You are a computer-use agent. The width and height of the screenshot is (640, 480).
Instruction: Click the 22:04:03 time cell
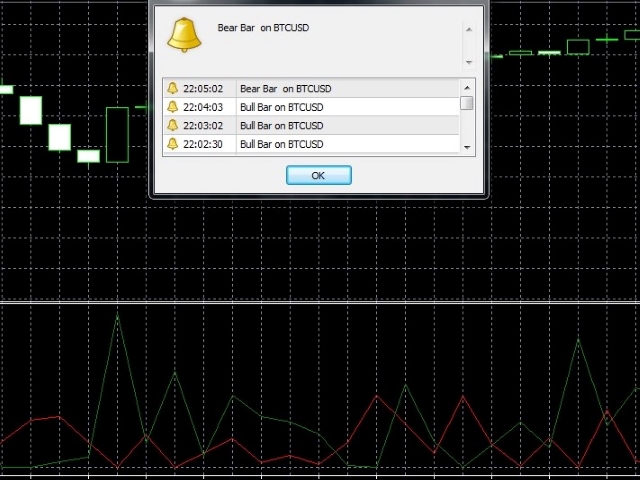click(x=203, y=107)
